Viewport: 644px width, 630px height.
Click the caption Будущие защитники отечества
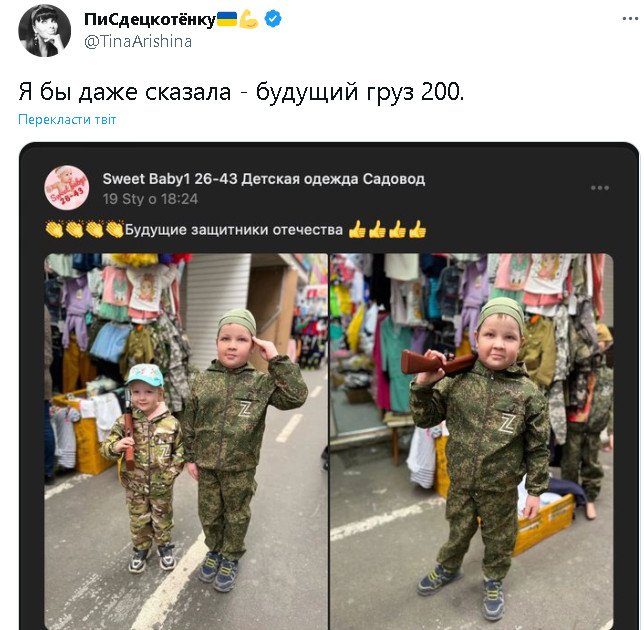coord(234,230)
